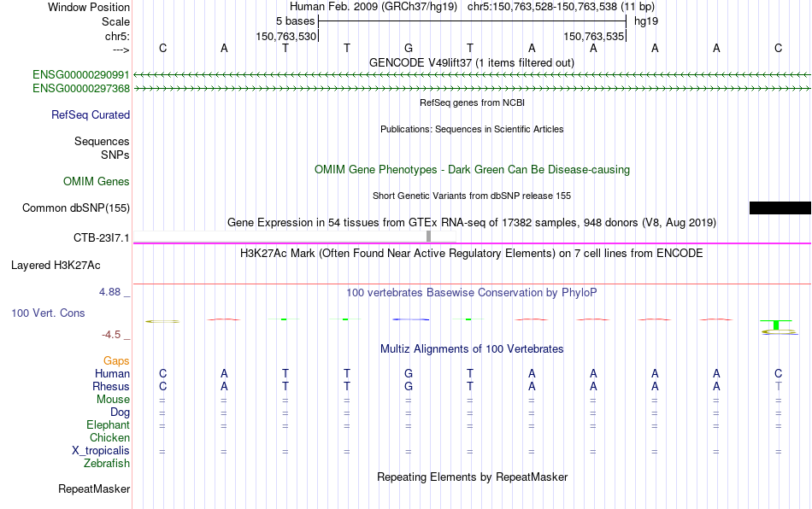
Task: Click the 5 bases scale bar
Action: [x=472, y=21]
